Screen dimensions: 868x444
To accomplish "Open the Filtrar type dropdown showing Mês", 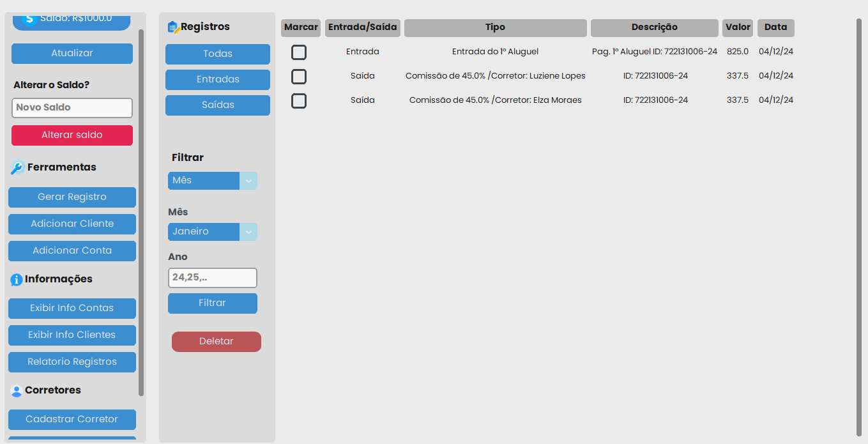I will coord(212,181).
